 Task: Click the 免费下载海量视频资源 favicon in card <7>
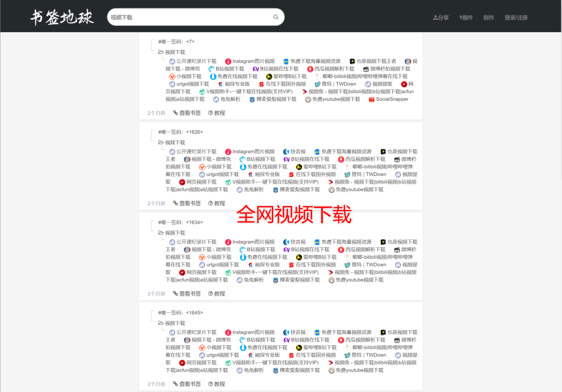[286, 61]
